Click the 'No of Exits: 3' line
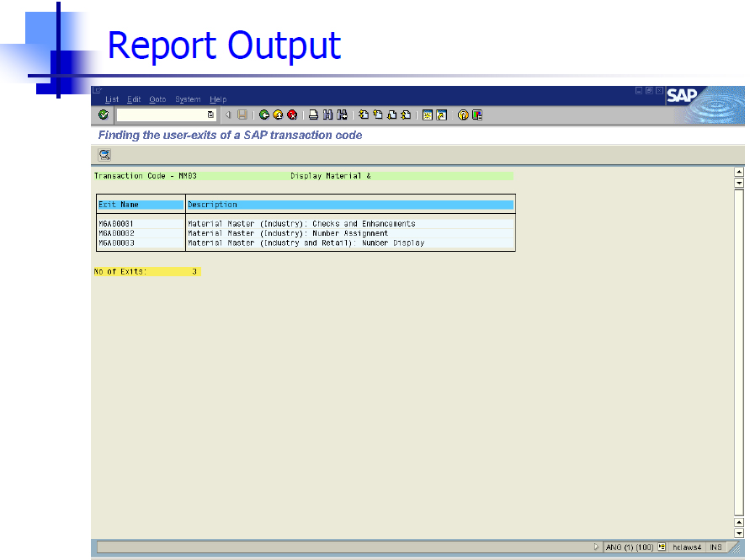 pos(147,271)
